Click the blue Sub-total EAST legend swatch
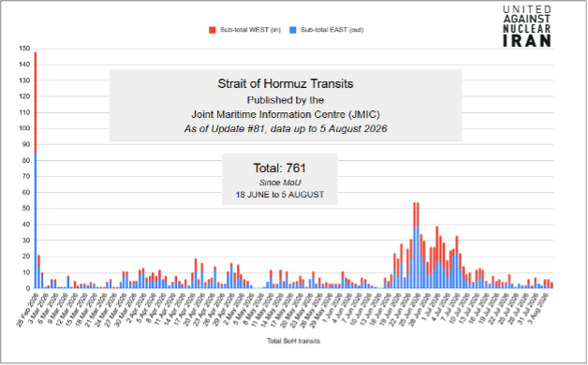 click(293, 30)
